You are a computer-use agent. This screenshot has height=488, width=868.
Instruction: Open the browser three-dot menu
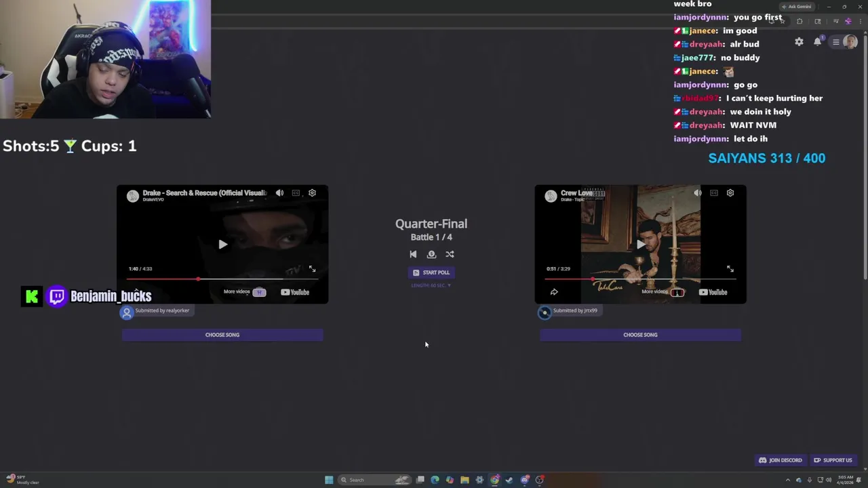pyautogui.click(x=859, y=21)
